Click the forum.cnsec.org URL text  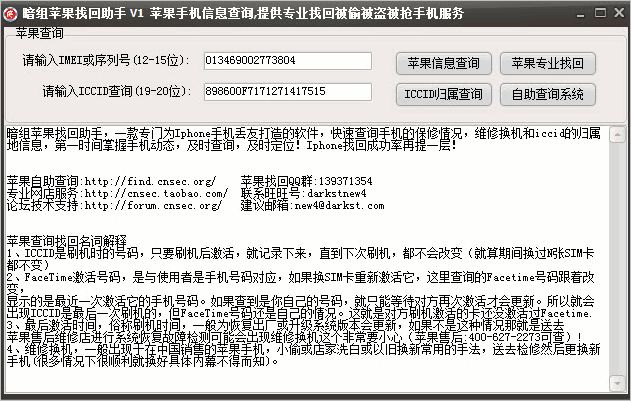click(x=153, y=206)
